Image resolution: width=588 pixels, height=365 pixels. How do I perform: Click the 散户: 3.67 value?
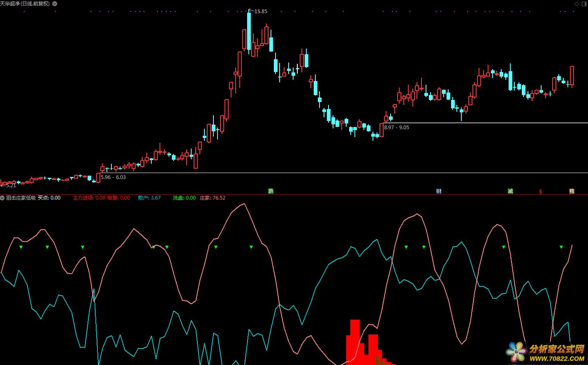pos(149,198)
